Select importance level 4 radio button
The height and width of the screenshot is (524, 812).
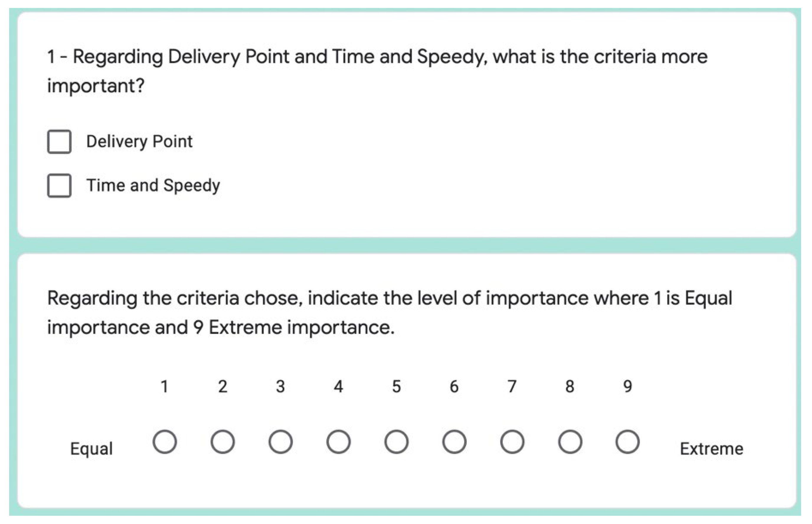pos(338,442)
